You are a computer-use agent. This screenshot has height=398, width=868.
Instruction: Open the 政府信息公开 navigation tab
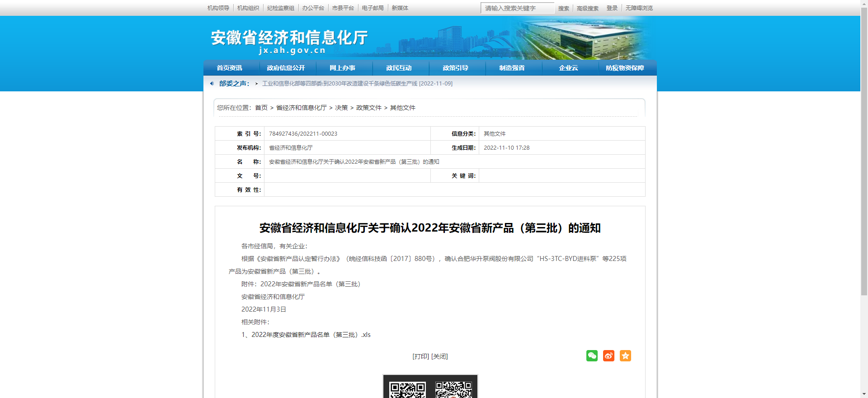286,68
